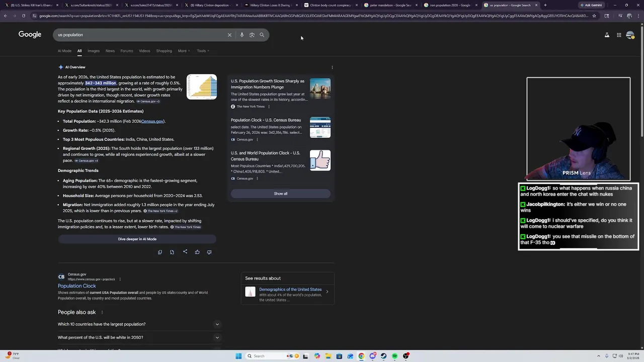Open the taskbar weather widget

tap(13, 356)
